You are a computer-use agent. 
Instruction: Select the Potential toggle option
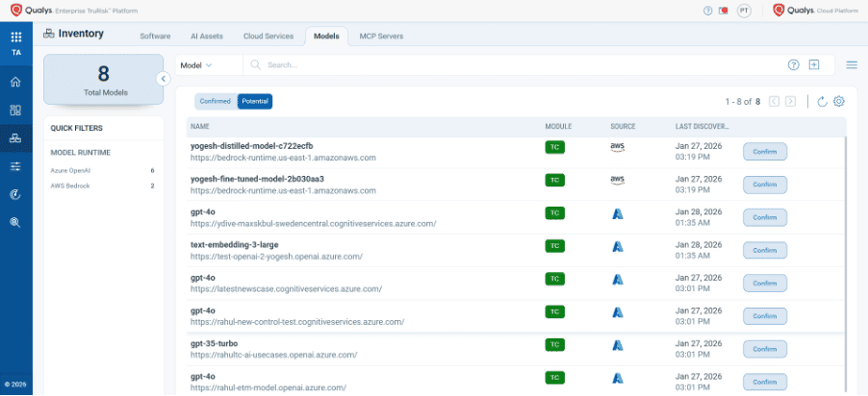(x=255, y=101)
